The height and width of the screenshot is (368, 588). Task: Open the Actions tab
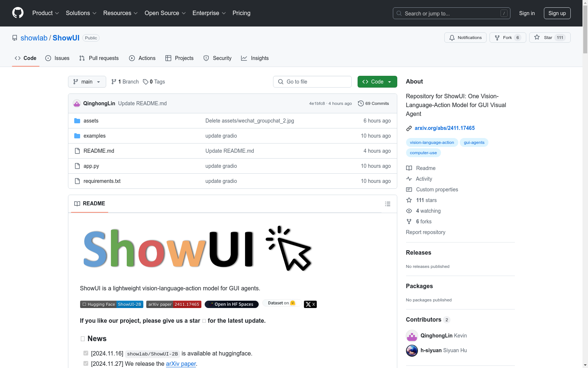tap(142, 58)
